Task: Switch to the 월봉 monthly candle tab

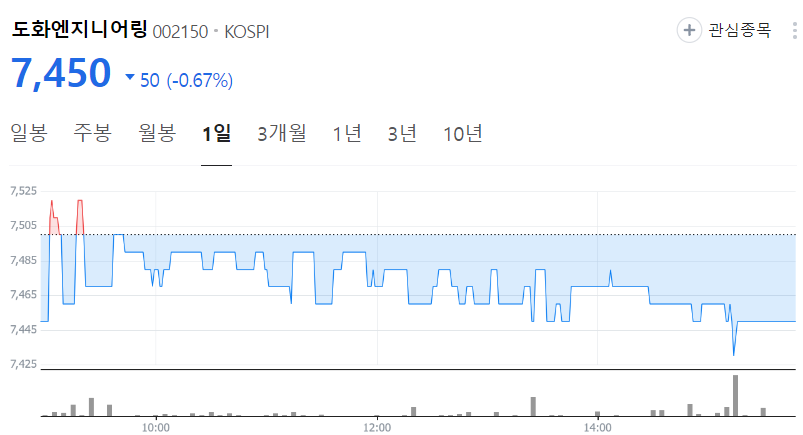Action: point(157,133)
